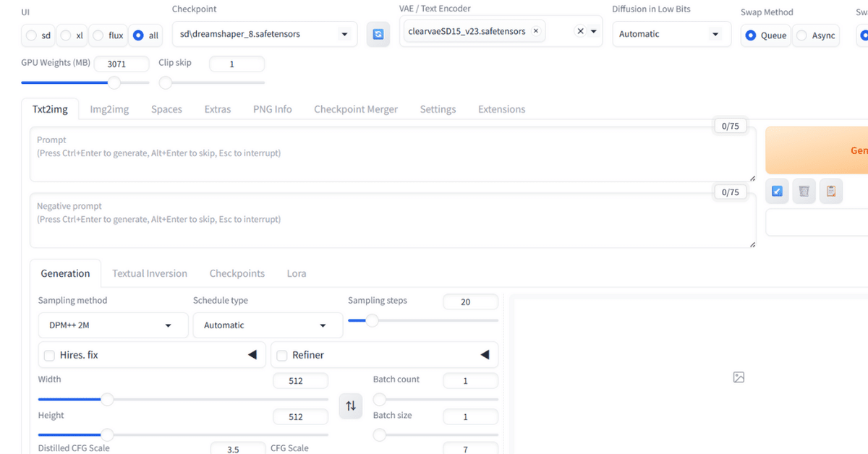Viewport: 868px width, 454px height.
Task: Click the read generation parameters arrow icon
Action: pyautogui.click(x=777, y=190)
